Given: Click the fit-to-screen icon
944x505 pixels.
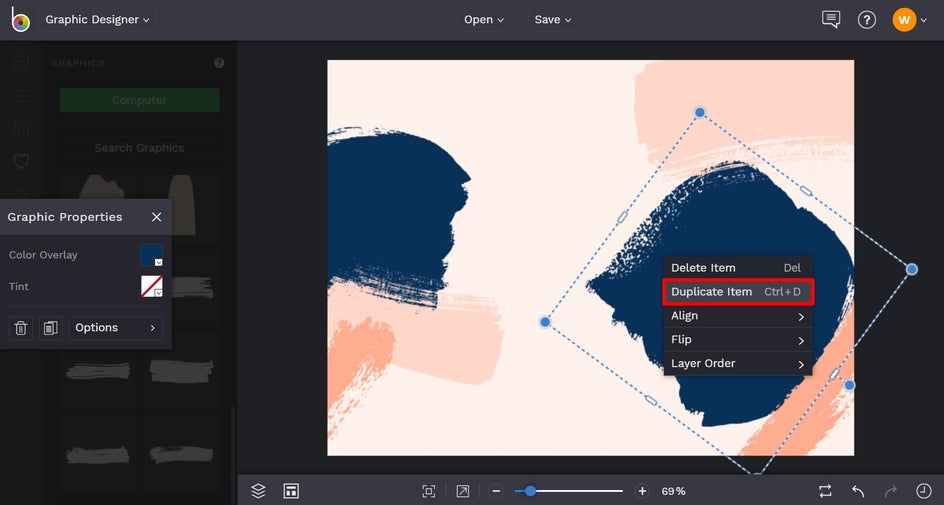Looking at the screenshot, I should click(429, 491).
